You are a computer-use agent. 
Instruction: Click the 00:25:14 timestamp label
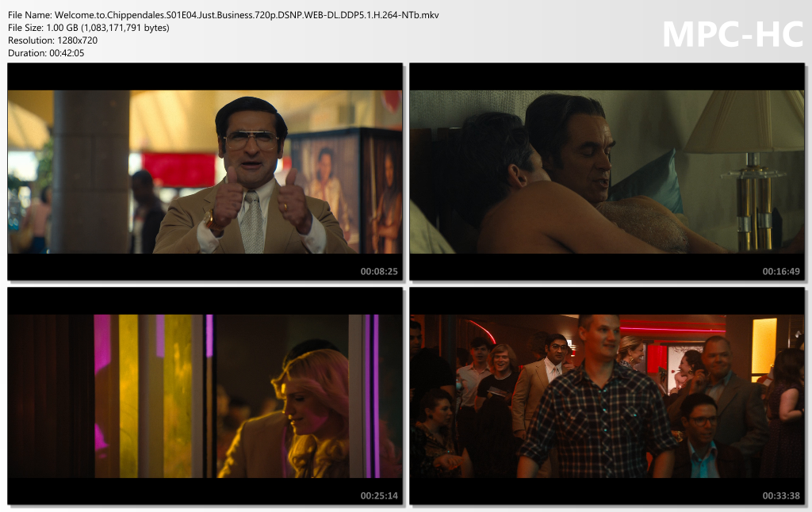(379, 495)
